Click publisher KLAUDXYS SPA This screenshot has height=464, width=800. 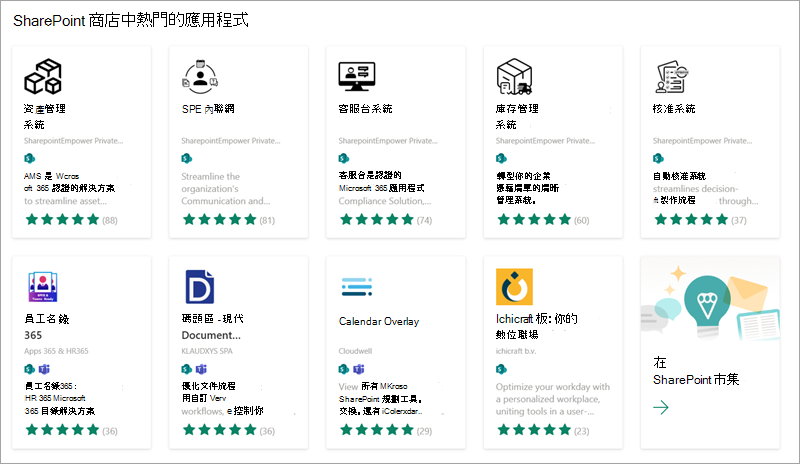point(207,351)
